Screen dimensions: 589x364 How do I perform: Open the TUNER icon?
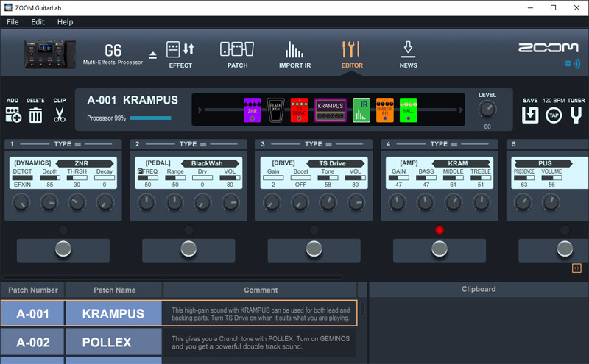pos(576,115)
